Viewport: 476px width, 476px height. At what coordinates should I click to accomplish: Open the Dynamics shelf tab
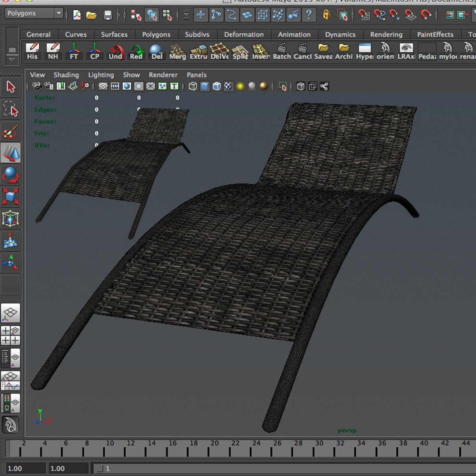click(340, 35)
